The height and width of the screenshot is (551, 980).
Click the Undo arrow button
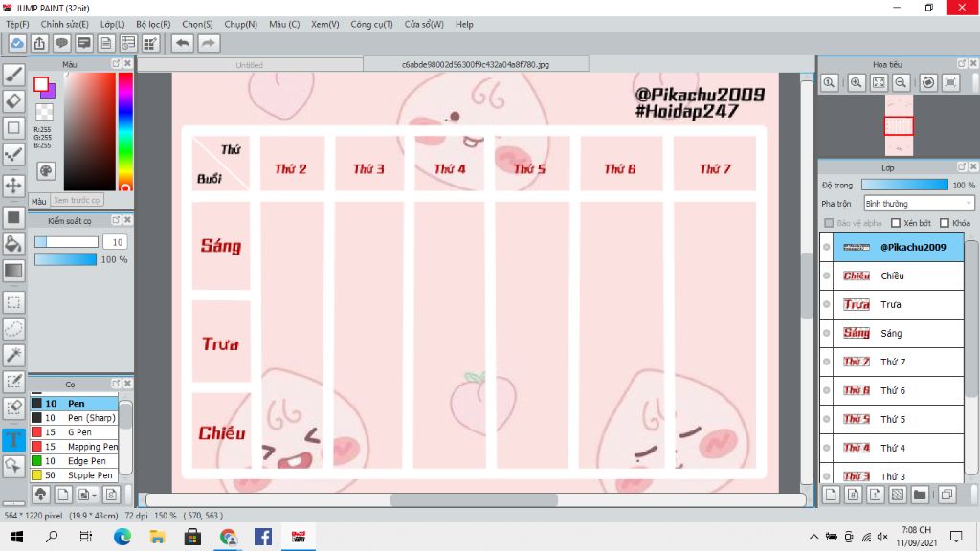[x=183, y=43]
